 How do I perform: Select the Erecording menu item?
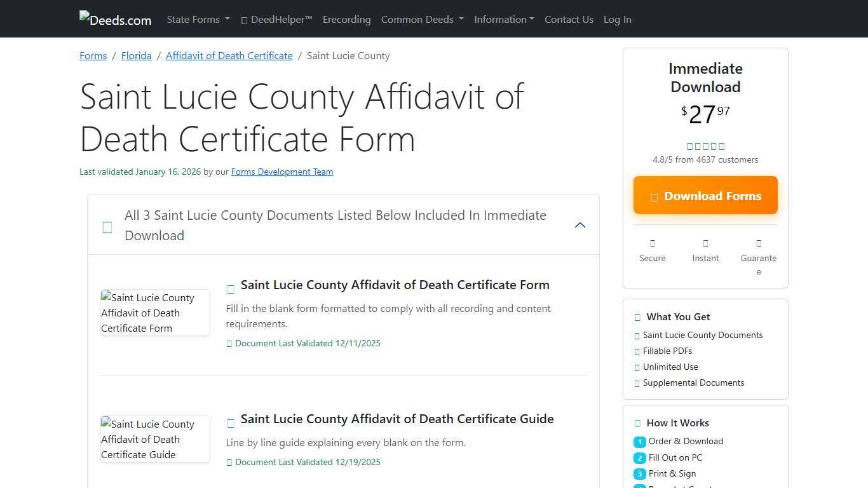(346, 19)
